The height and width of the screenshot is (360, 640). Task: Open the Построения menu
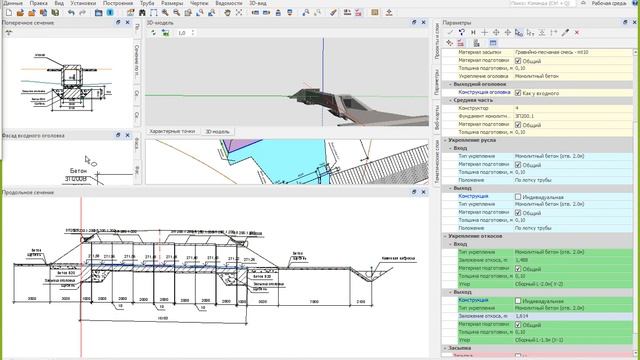pyautogui.click(x=118, y=3)
